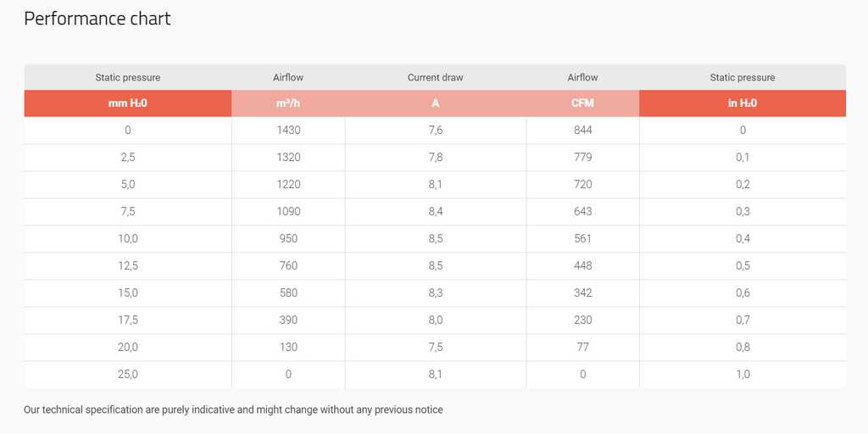Click the "A" ampere unit header
This screenshot has width=868, height=434.
click(436, 103)
